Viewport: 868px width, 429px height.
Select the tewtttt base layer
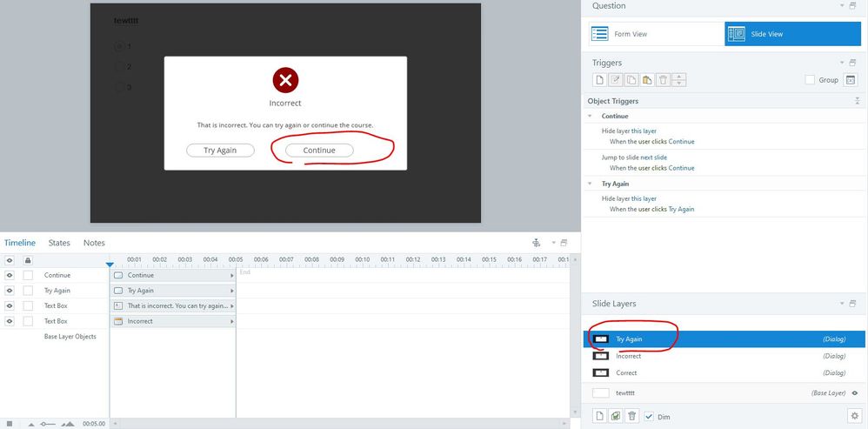pos(724,393)
